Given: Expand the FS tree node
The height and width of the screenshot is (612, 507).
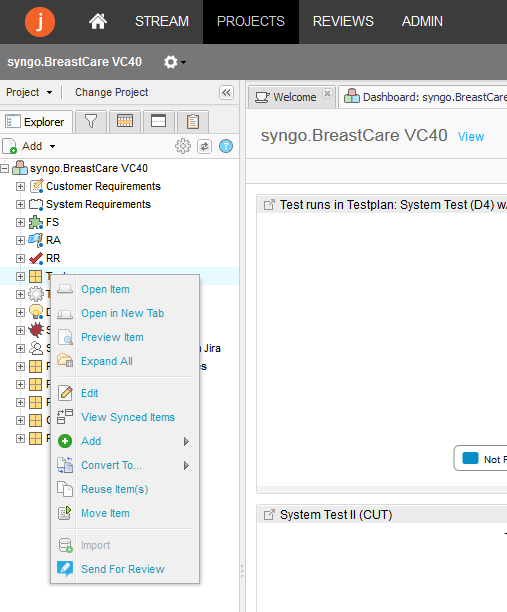Looking at the screenshot, I should [x=20, y=222].
